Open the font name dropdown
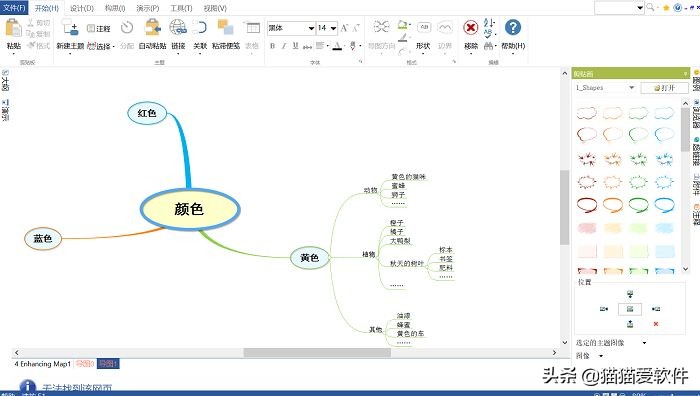The height and width of the screenshot is (396, 700). (311, 28)
